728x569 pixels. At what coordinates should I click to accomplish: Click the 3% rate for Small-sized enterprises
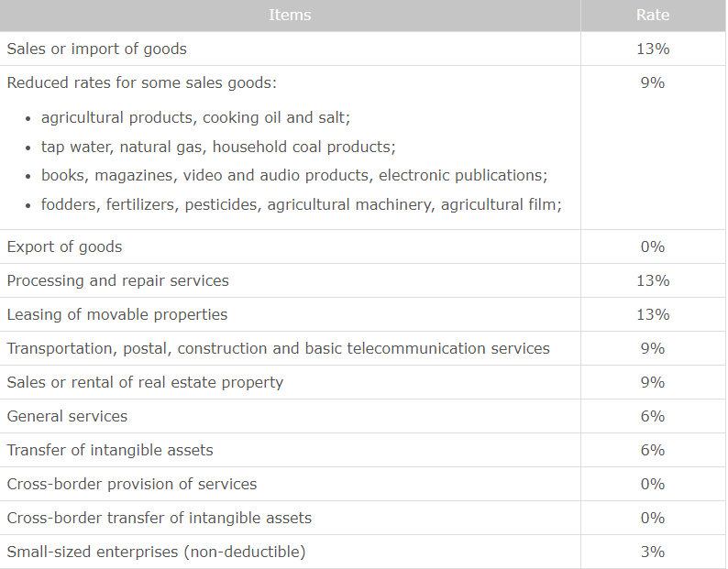click(x=652, y=552)
